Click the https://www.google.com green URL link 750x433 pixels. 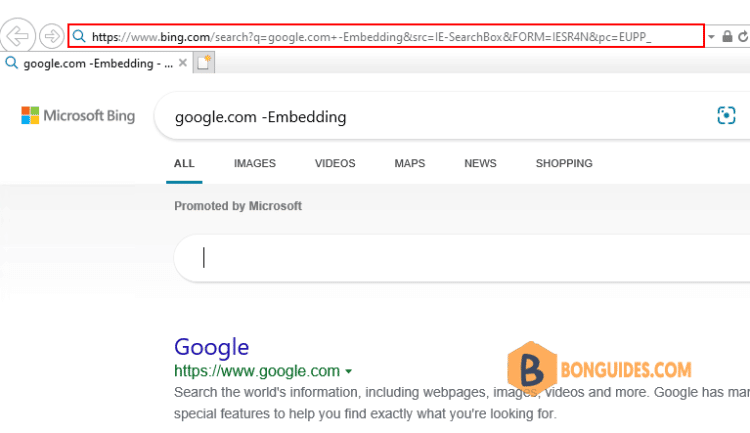(257, 371)
